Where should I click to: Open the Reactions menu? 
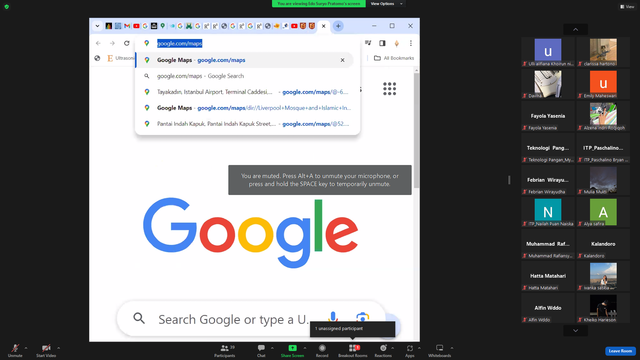pos(383,350)
